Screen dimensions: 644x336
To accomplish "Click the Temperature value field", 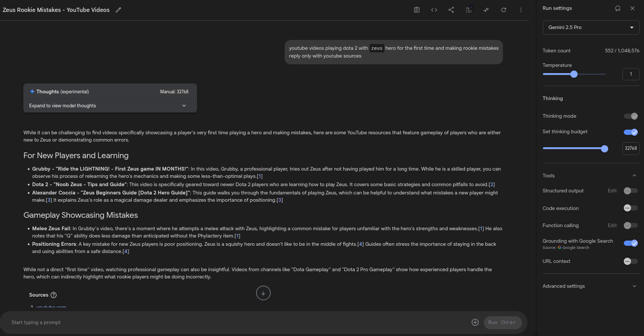I will (631, 74).
